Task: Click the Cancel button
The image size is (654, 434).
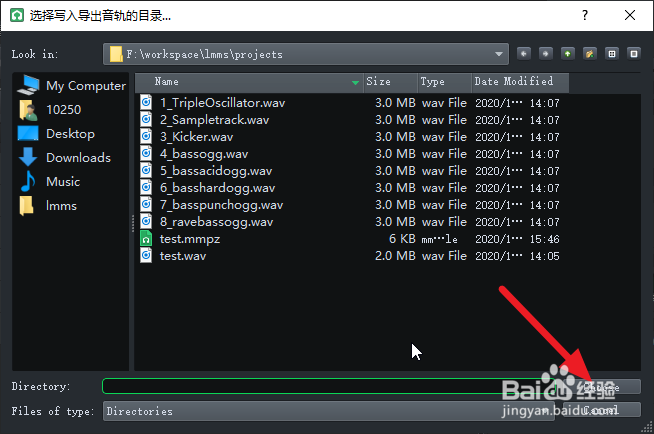Action: 602,410
